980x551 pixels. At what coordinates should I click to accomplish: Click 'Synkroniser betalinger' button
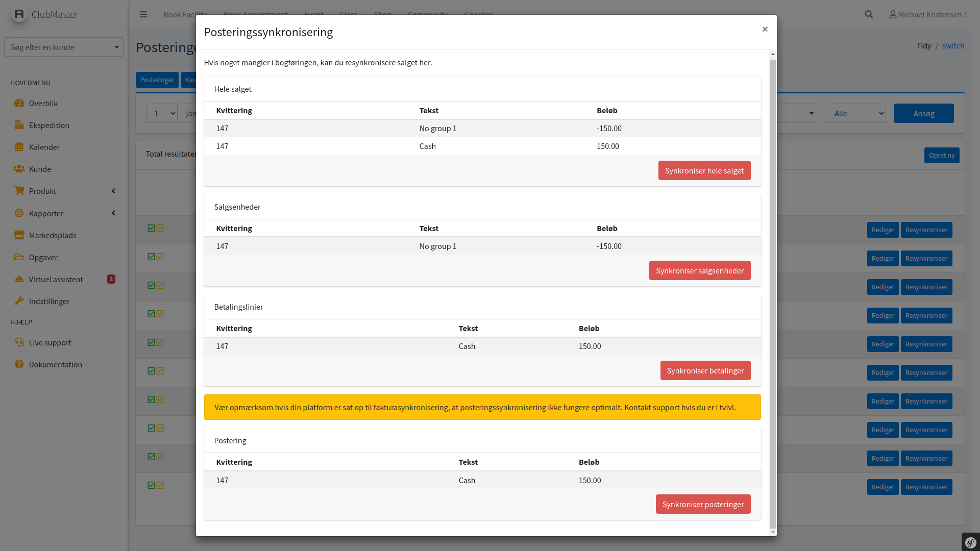click(x=705, y=370)
